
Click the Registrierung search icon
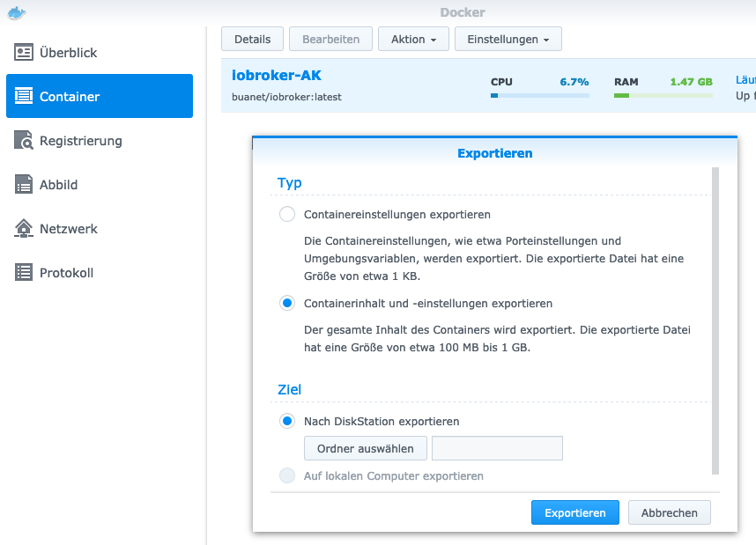[24, 141]
